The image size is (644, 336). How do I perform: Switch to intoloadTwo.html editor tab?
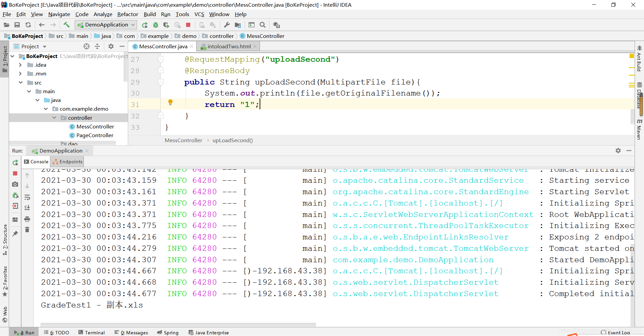pyautogui.click(x=229, y=46)
